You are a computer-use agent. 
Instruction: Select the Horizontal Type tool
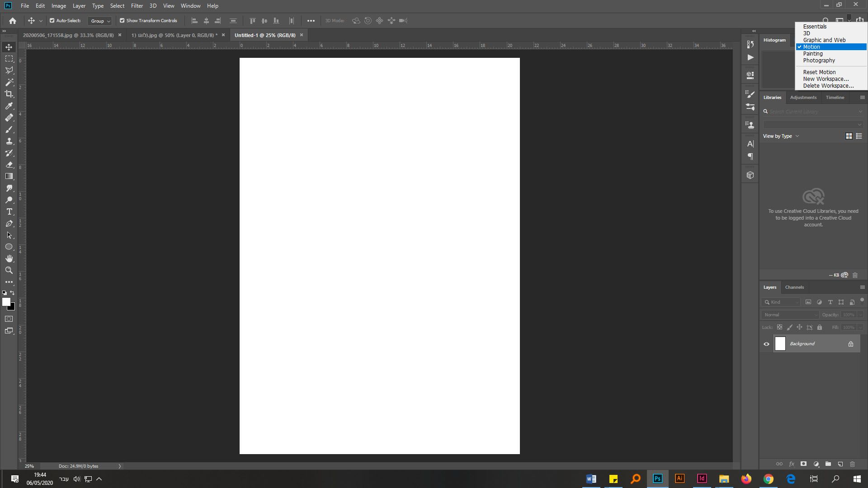(9, 211)
